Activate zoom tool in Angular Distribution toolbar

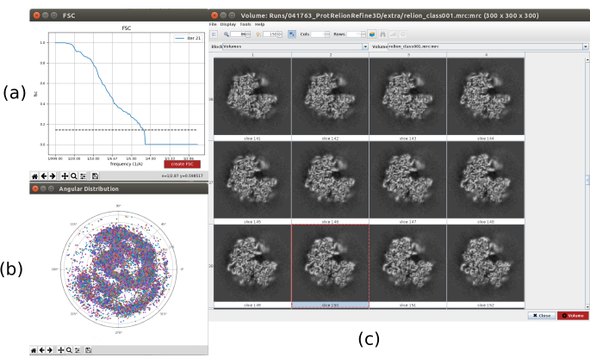tap(69, 350)
